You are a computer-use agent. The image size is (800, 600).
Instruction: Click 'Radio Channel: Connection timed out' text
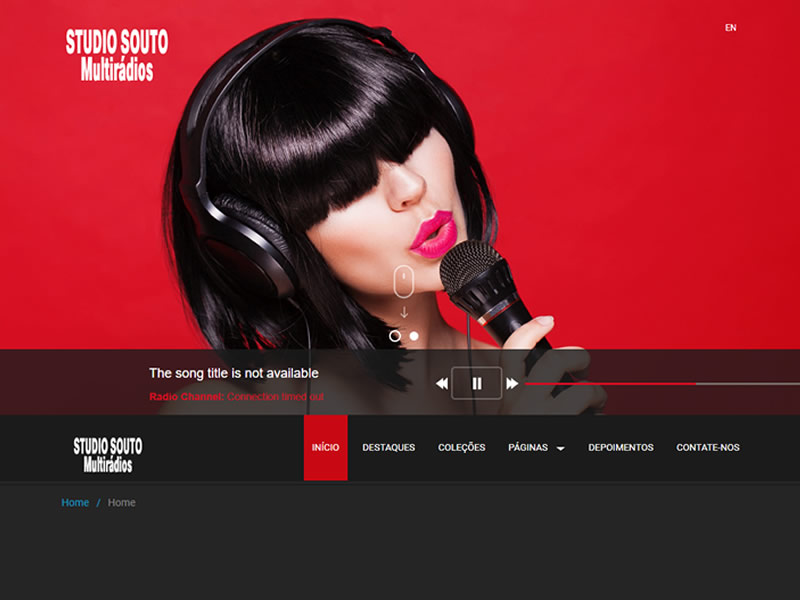(237, 396)
